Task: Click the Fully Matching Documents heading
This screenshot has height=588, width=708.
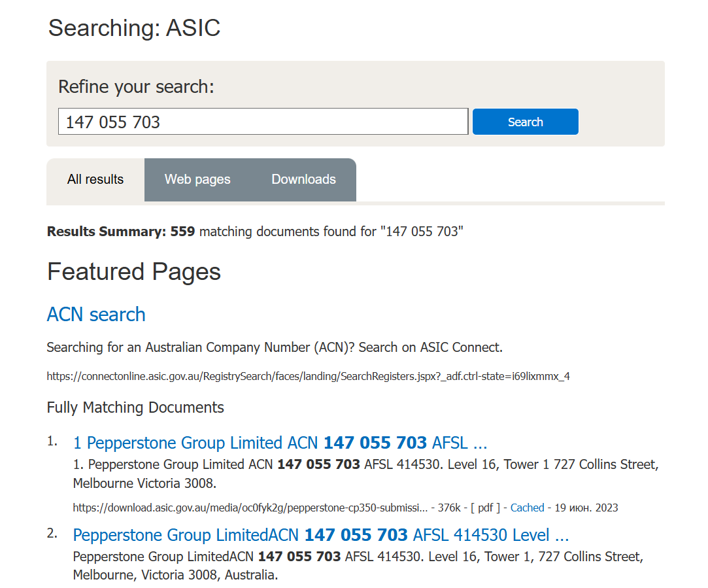Action: point(135,407)
